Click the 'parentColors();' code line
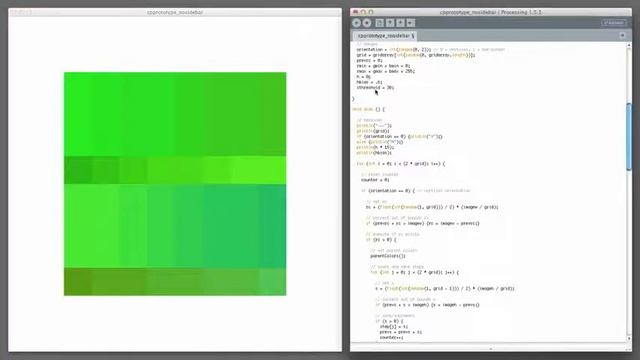640x360 pixels. click(x=388, y=256)
